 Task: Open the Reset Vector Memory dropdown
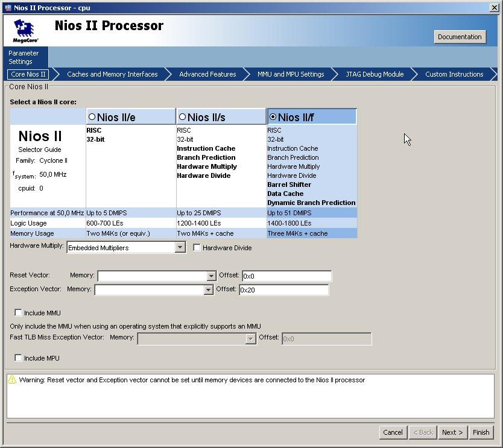pos(211,276)
